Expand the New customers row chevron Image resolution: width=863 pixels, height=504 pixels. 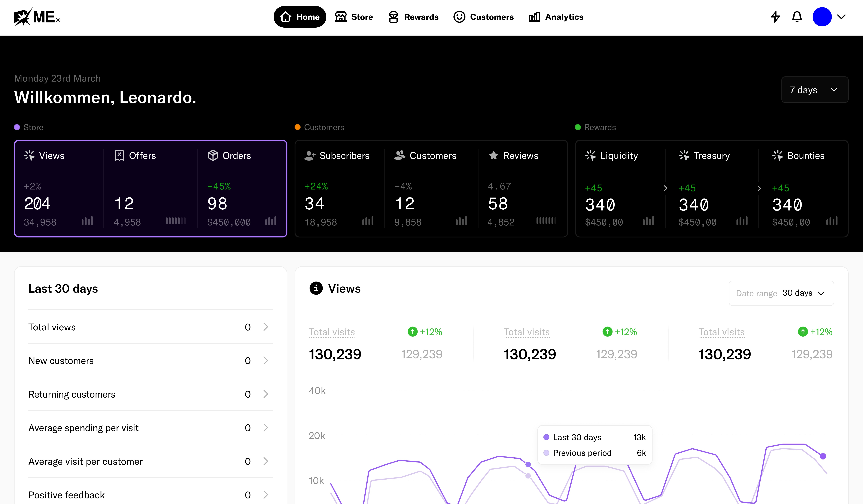[265, 361]
